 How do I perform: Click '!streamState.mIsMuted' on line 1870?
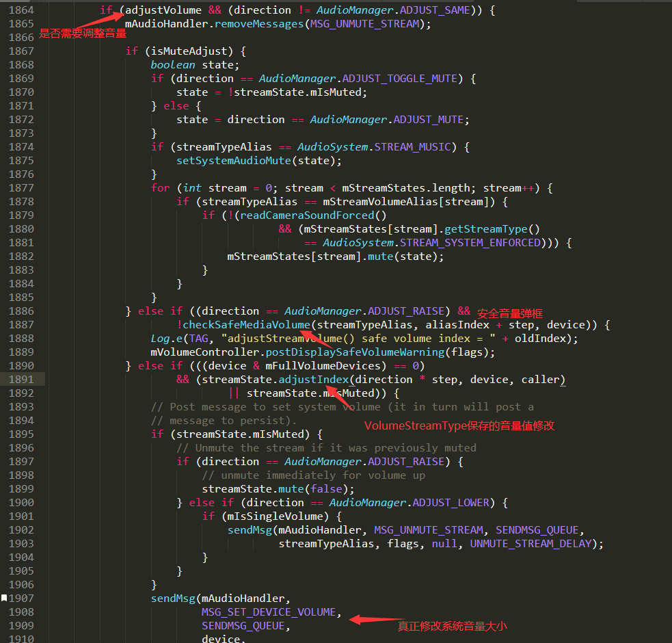(297, 92)
